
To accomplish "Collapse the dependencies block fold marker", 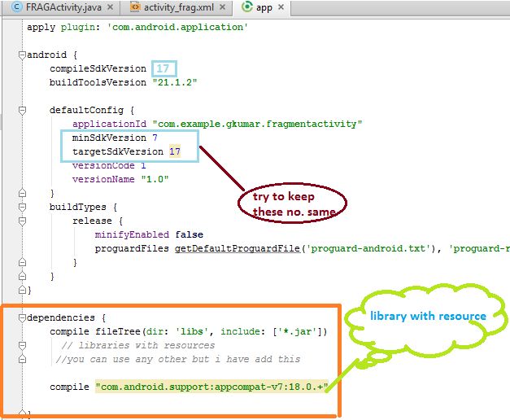I will (22, 317).
